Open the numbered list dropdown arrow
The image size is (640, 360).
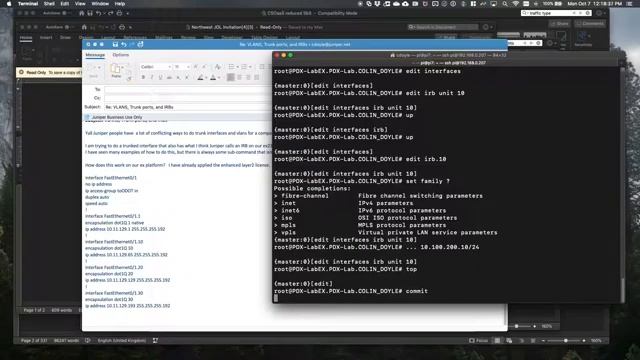click(251, 67)
